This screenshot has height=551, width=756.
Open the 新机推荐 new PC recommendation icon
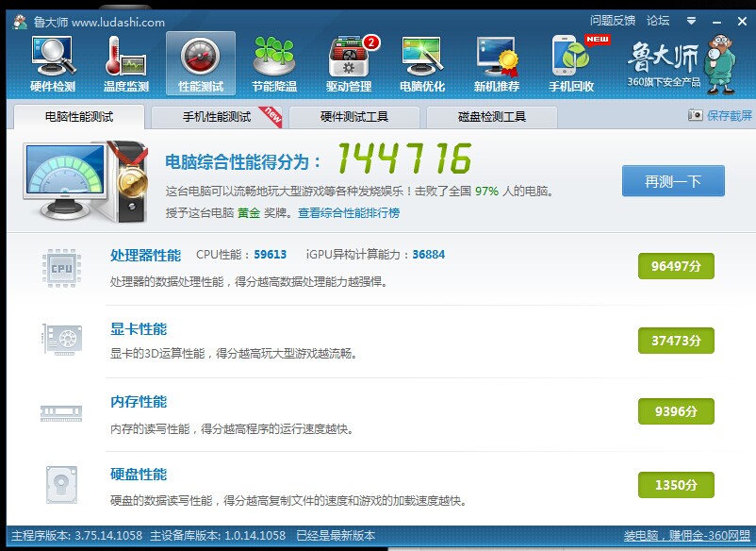click(x=497, y=64)
